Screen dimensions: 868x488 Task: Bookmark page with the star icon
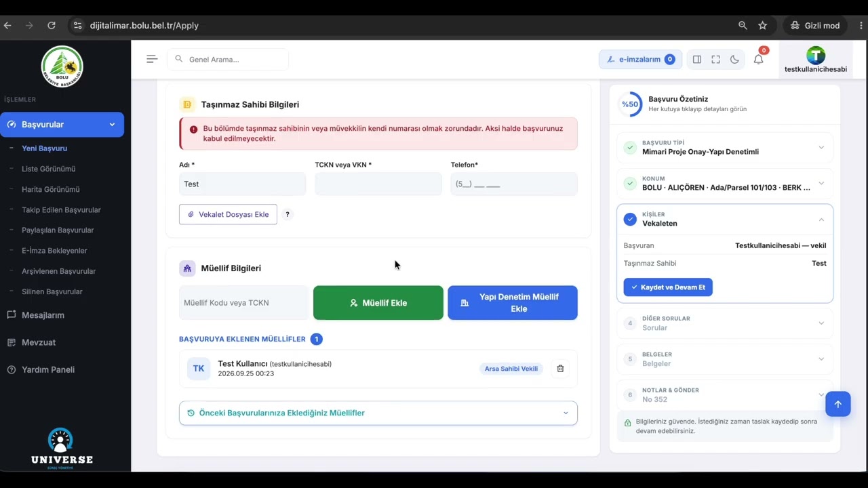tap(762, 25)
